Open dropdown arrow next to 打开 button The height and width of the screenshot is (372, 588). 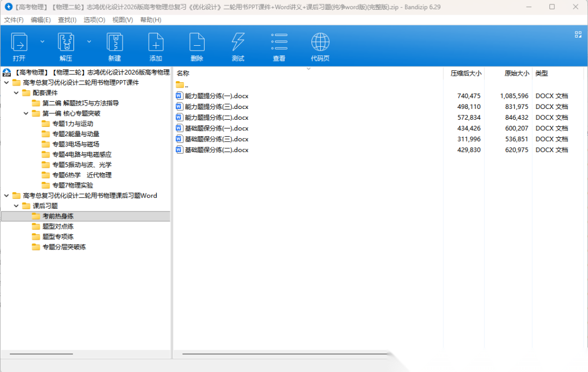42,41
